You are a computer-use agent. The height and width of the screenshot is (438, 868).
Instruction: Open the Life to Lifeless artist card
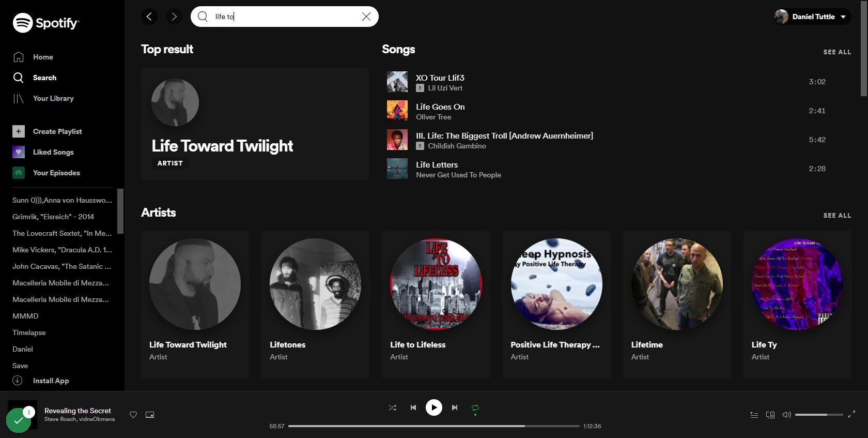coord(436,304)
